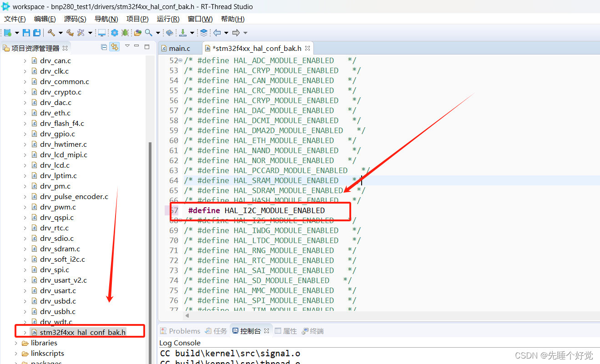The image size is (600, 364).
Task: Select drv_eth.c in project explorer
Action: [x=55, y=113]
